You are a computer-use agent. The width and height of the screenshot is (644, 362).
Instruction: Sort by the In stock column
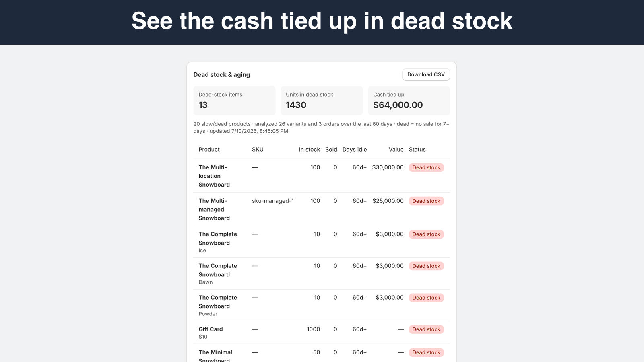click(309, 150)
